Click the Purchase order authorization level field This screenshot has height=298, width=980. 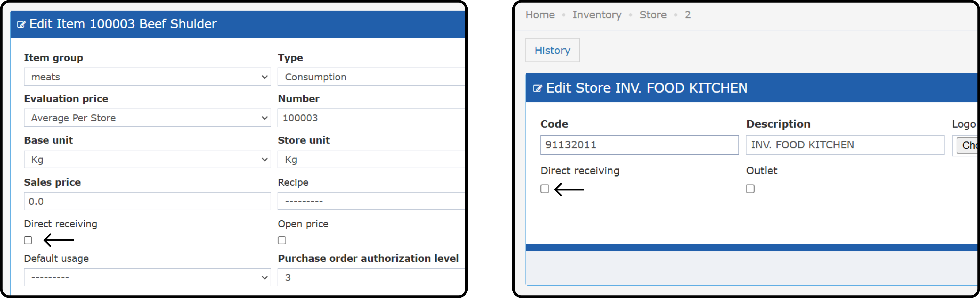point(371,277)
